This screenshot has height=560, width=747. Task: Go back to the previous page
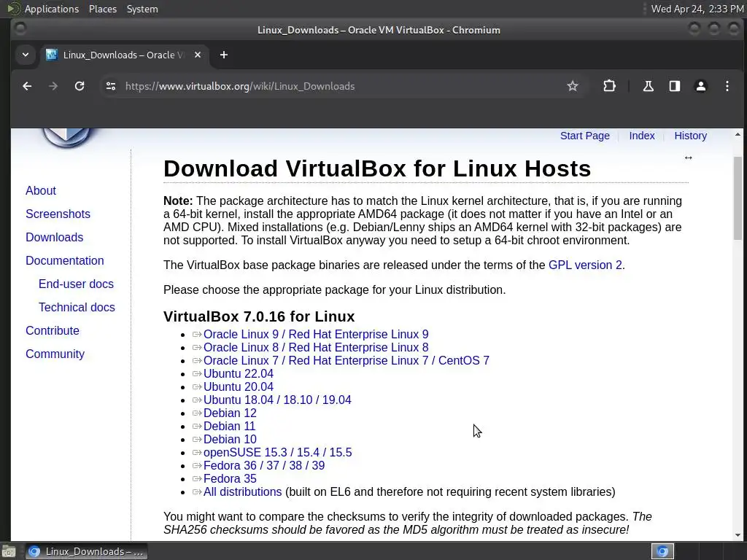pyautogui.click(x=27, y=86)
